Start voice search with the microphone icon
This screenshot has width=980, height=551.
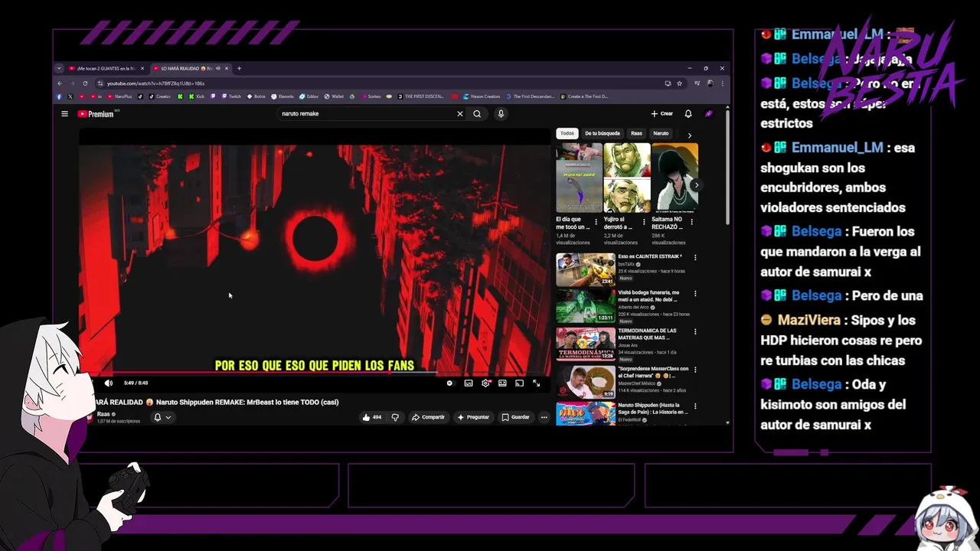[501, 114]
